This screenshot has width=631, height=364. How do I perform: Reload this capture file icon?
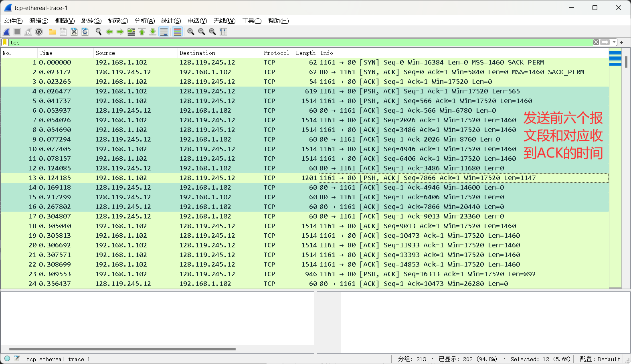coord(85,32)
